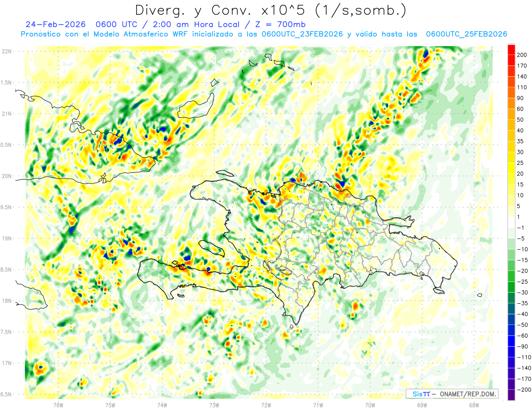Click the longitude label '75W'
Viewport: 532px width, 411px height.
tap(110, 404)
